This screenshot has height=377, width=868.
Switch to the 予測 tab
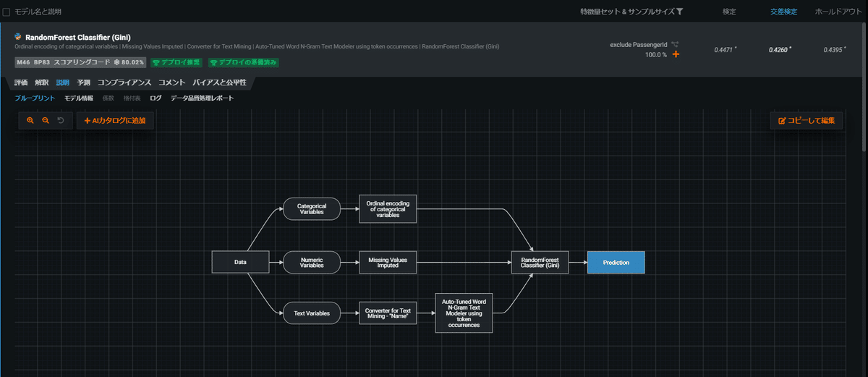tap(84, 82)
